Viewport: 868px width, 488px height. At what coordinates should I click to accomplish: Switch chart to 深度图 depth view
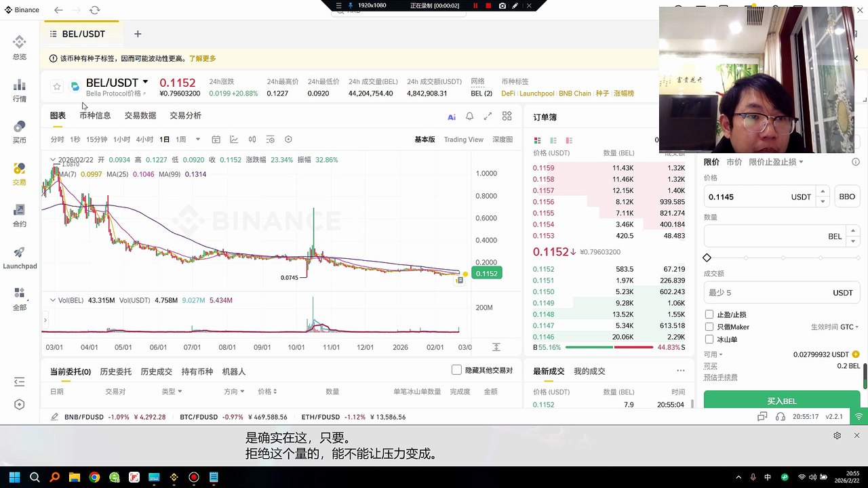point(502,140)
